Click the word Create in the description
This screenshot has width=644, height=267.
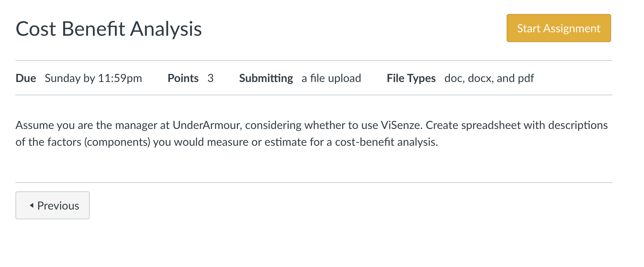[x=442, y=125]
